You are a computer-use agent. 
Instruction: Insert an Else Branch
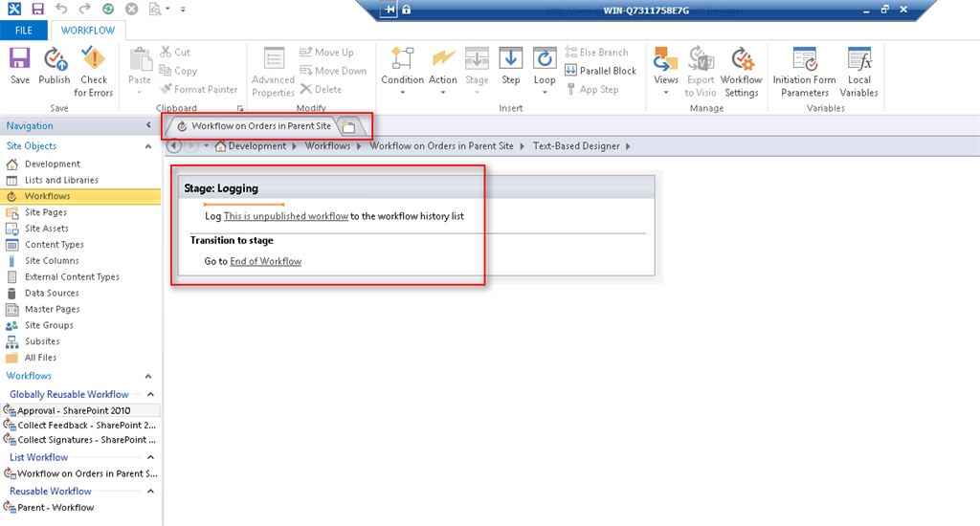(597, 52)
